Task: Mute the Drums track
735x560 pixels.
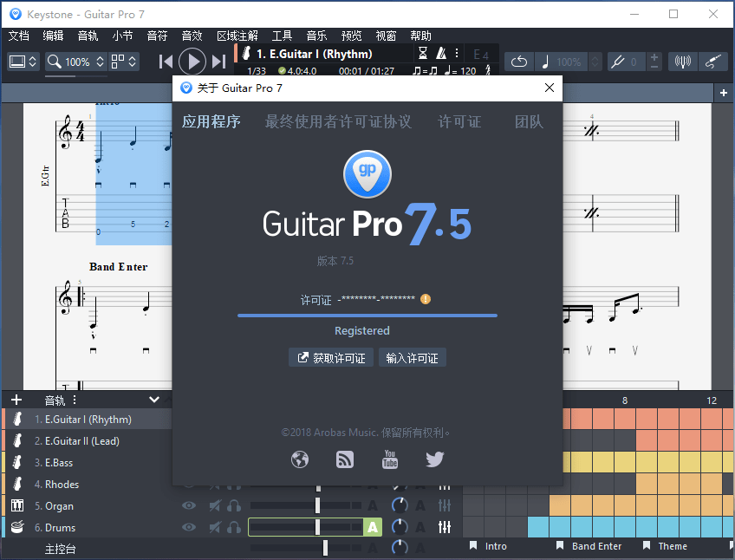Action: coord(215,527)
